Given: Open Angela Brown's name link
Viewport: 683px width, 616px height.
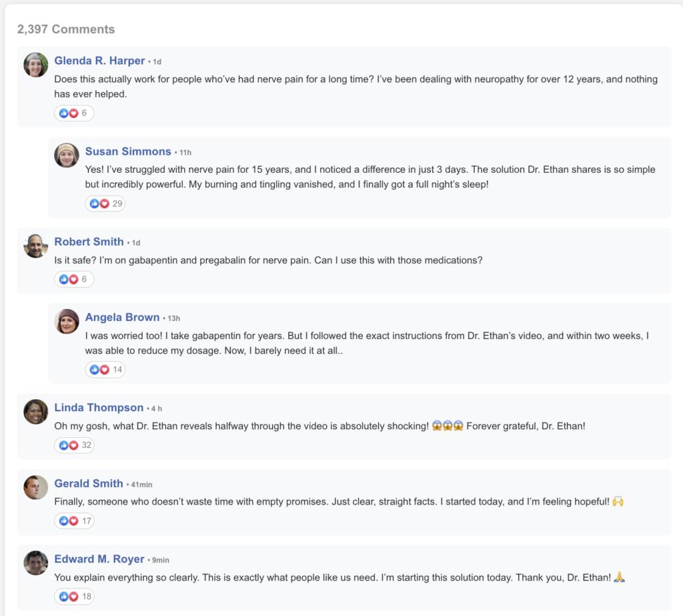Looking at the screenshot, I should click(x=122, y=318).
